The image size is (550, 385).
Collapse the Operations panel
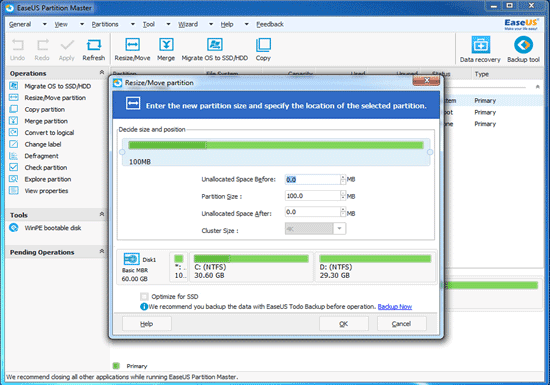click(x=102, y=72)
